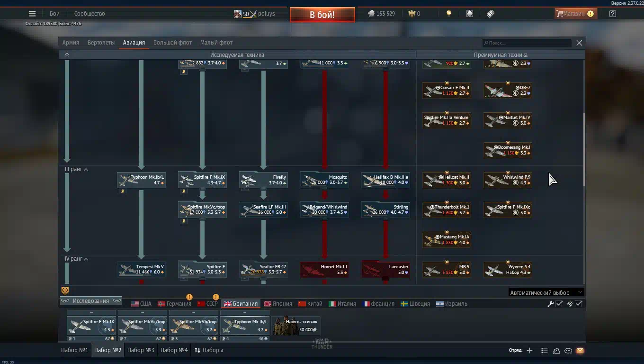Switch to the Малый флот tab
Viewport: 644px width, 364px height.
pyautogui.click(x=216, y=43)
